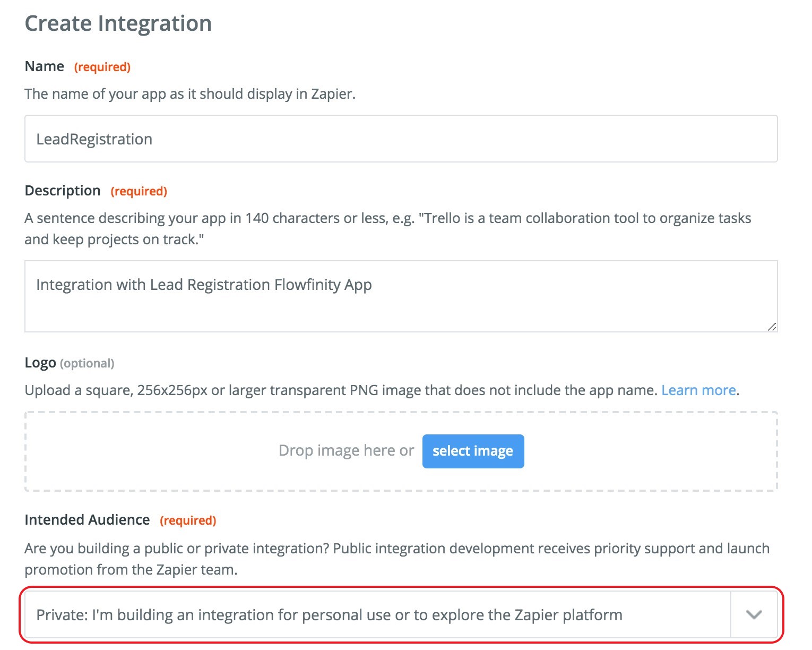
Task: Click the Name input containing LeadRegistration
Action: (x=401, y=139)
